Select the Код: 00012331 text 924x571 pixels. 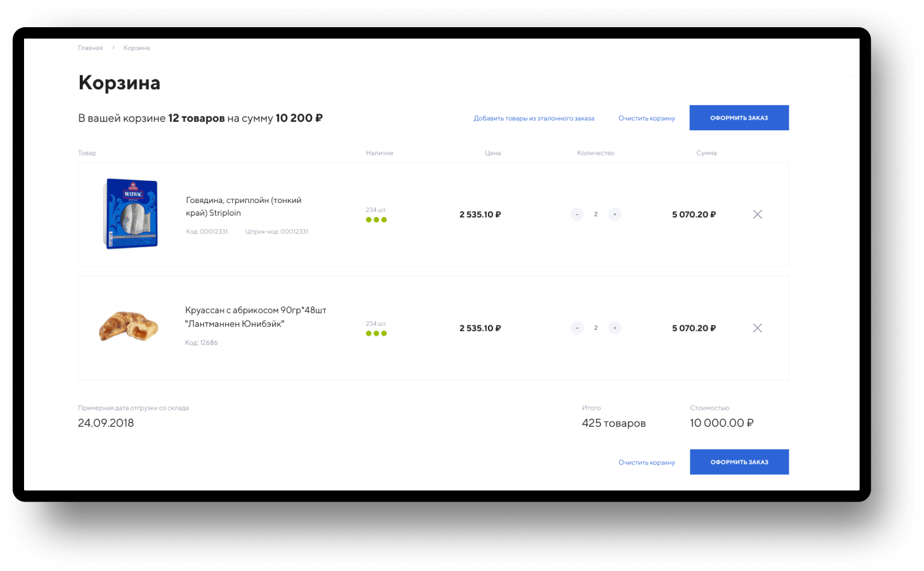click(x=207, y=232)
